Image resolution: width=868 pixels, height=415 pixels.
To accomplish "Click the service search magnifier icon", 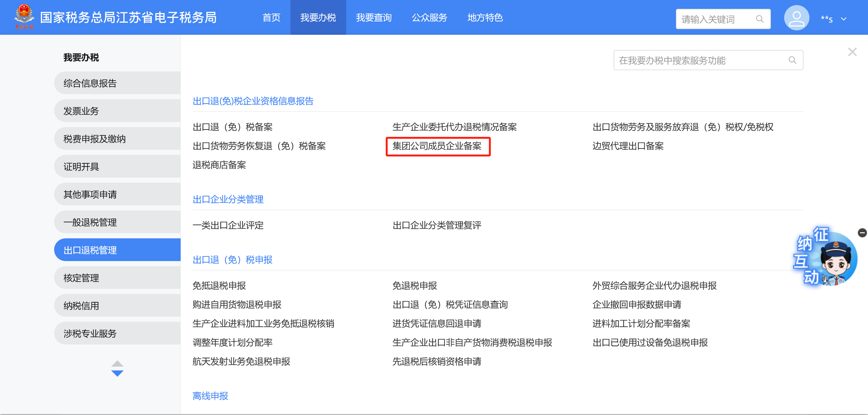I will click(x=792, y=60).
